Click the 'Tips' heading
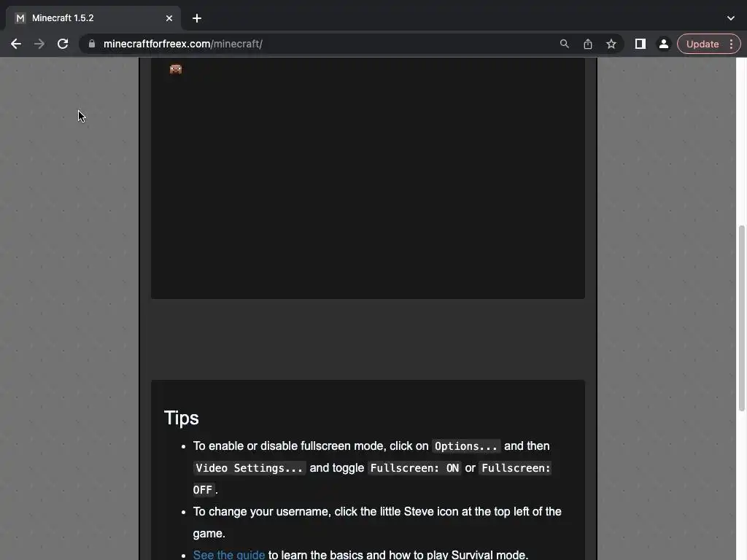Viewport: 747px width, 560px height. [182, 418]
